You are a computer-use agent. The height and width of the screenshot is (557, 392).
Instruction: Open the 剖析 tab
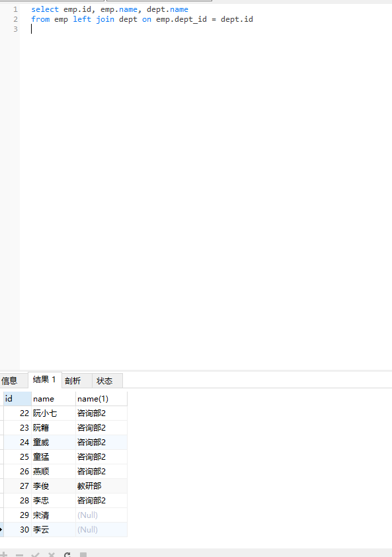73,381
